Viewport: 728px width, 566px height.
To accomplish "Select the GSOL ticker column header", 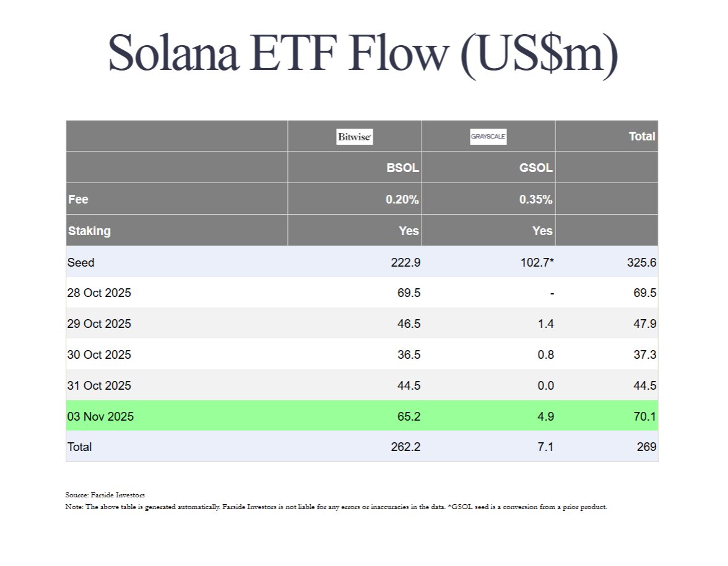I will click(x=536, y=168).
